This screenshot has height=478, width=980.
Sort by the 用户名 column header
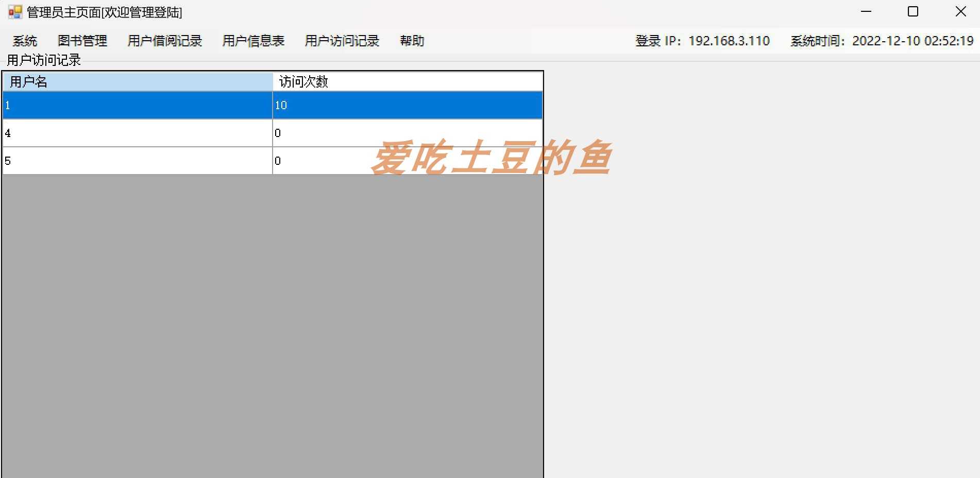pos(137,81)
